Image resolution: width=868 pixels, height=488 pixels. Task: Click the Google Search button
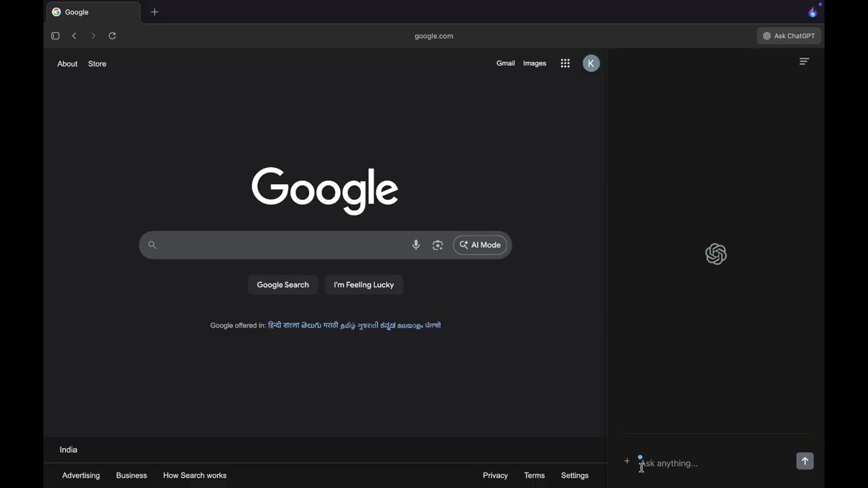tap(283, 285)
